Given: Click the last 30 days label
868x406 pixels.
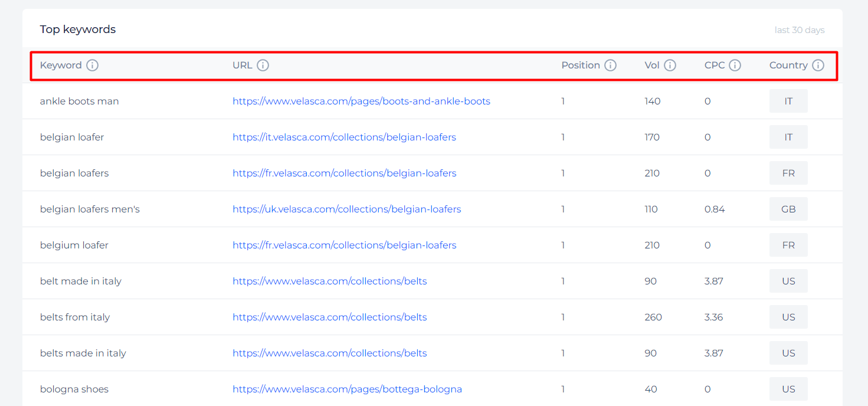Looking at the screenshot, I should click(x=800, y=30).
